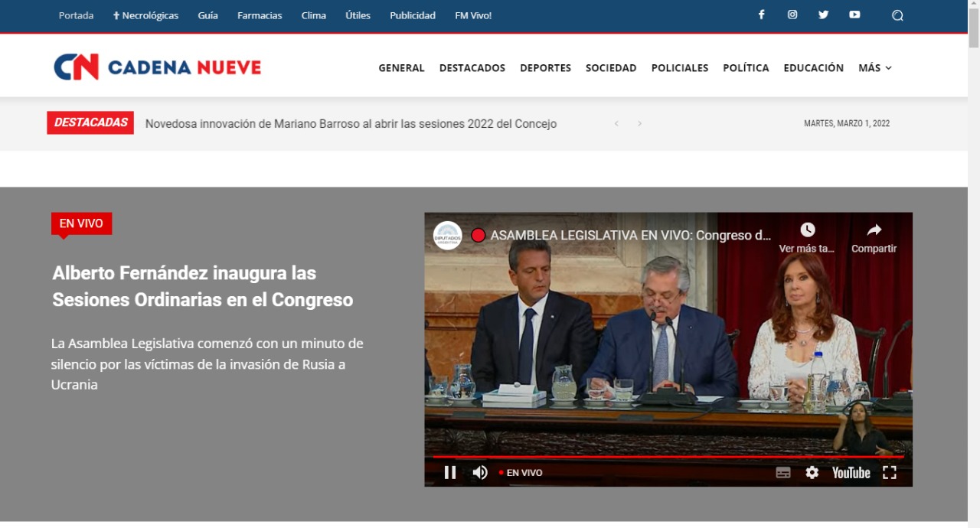Viewport: 980px width, 528px height.
Task: Toggle video subtitles button
Action: click(x=782, y=473)
